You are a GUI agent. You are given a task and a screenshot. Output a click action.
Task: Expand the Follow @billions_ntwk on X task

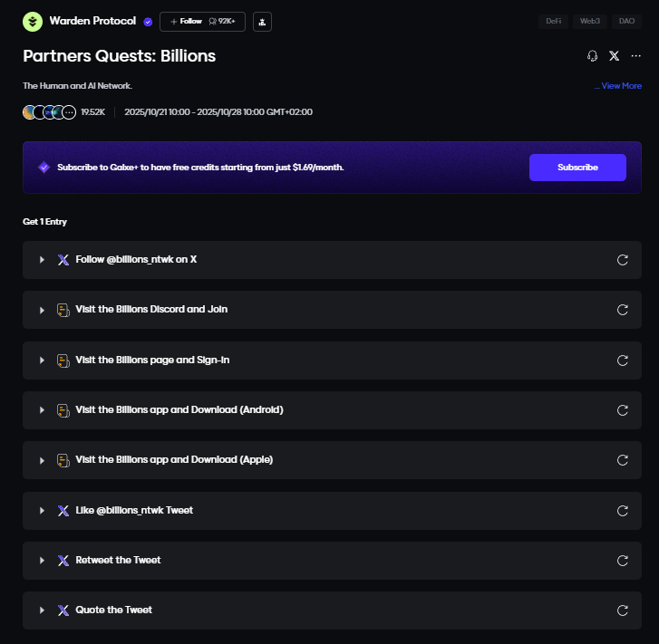pos(42,260)
